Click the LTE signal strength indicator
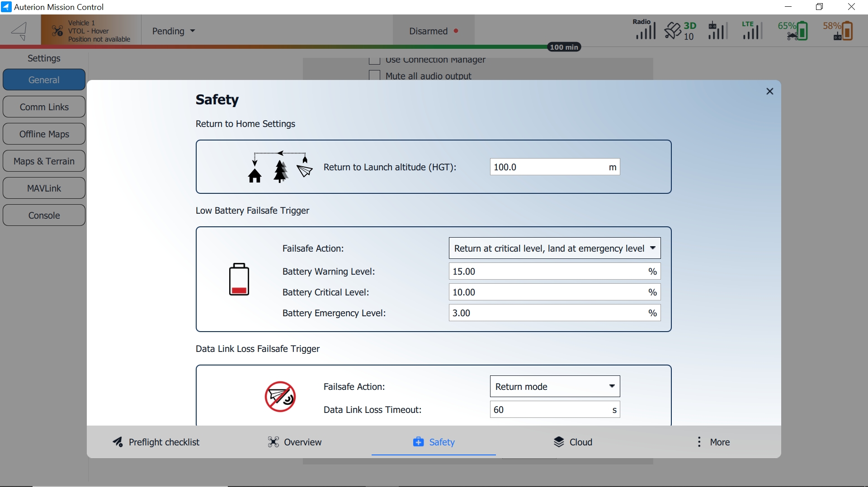This screenshot has width=868, height=487. (x=752, y=31)
